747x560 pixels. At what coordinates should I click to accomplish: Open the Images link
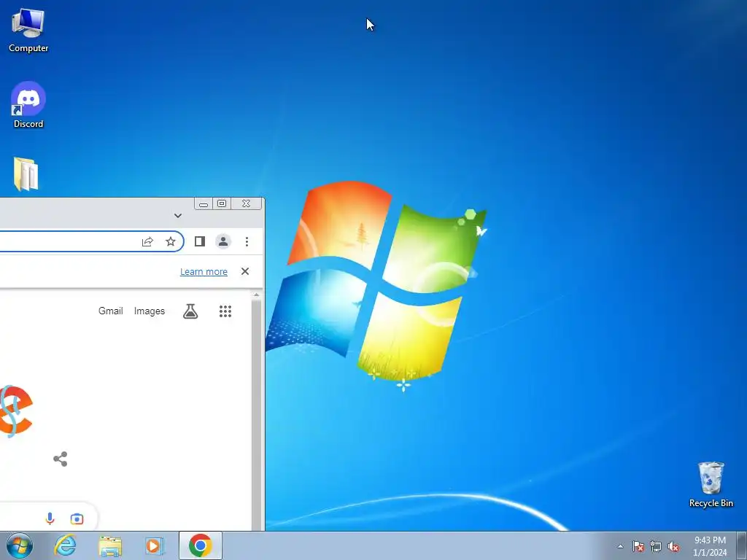(149, 311)
